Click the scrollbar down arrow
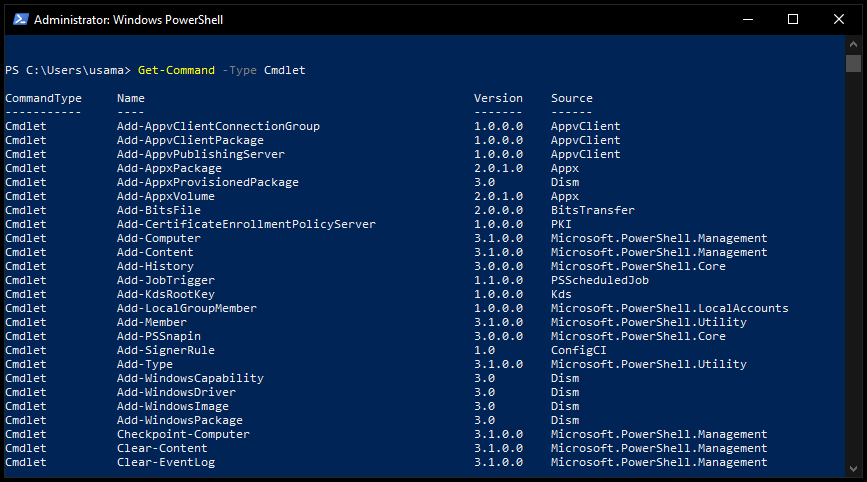Screen dimensions: 867x482 [x=853, y=469]
